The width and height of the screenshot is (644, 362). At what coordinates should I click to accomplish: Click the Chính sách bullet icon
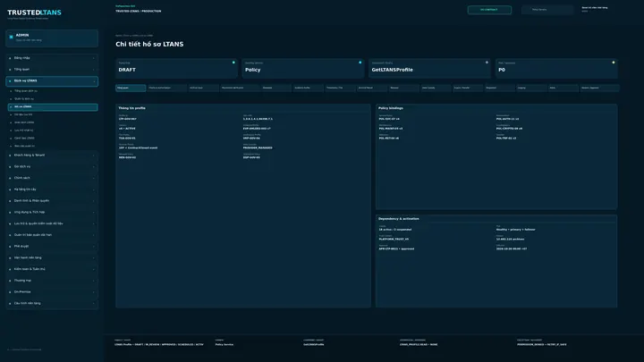10,178
